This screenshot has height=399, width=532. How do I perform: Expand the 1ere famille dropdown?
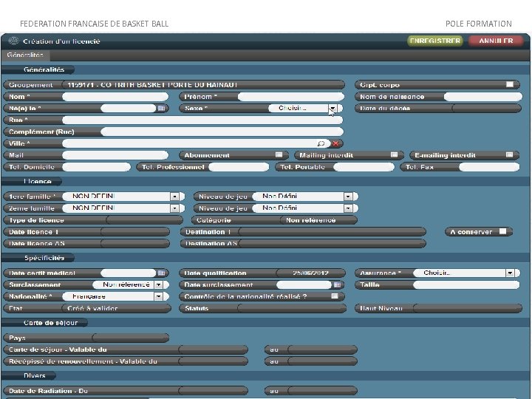pyautogui.click(x=174, y=197)
